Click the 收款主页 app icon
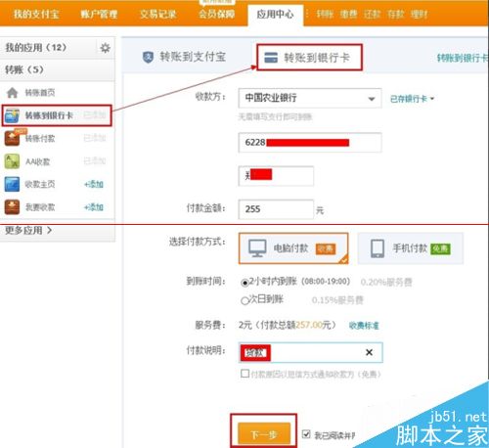The image size is (489, 448). pyautogui.click(x=12, y=184)
